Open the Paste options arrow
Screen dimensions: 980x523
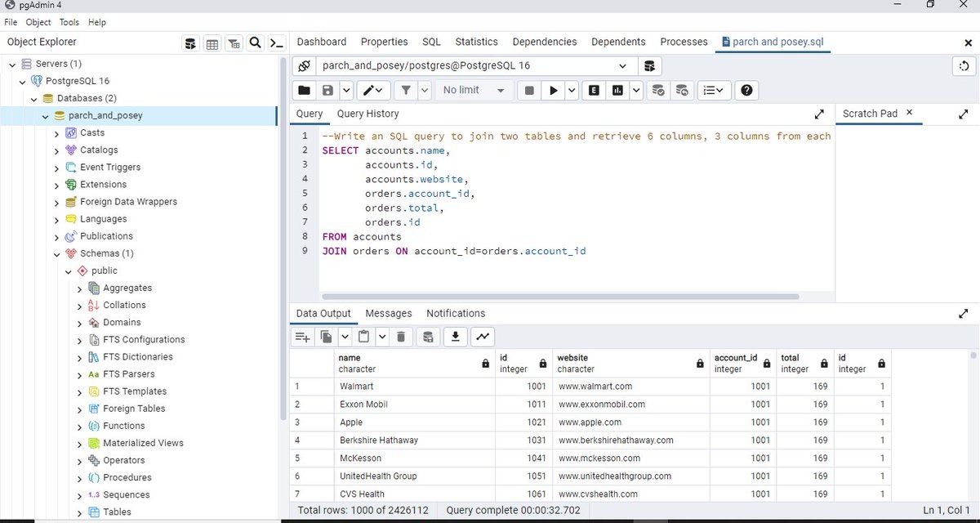click(x=382, y=336)
